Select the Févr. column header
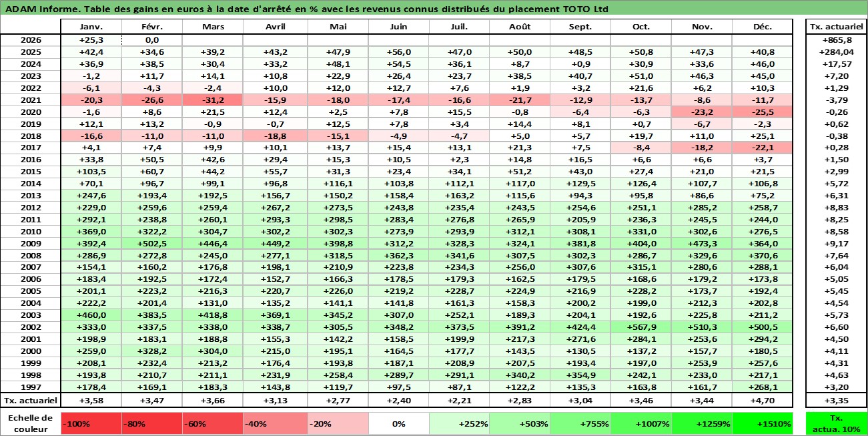 (151, 27)
